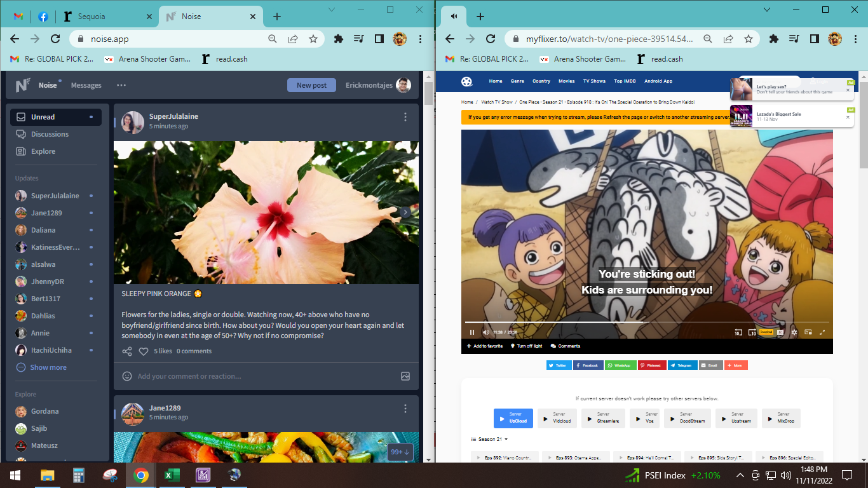Go to Movies in myflixer navigation
The height and width of the screenshot is (488, 868).
[x=566, y=81]
